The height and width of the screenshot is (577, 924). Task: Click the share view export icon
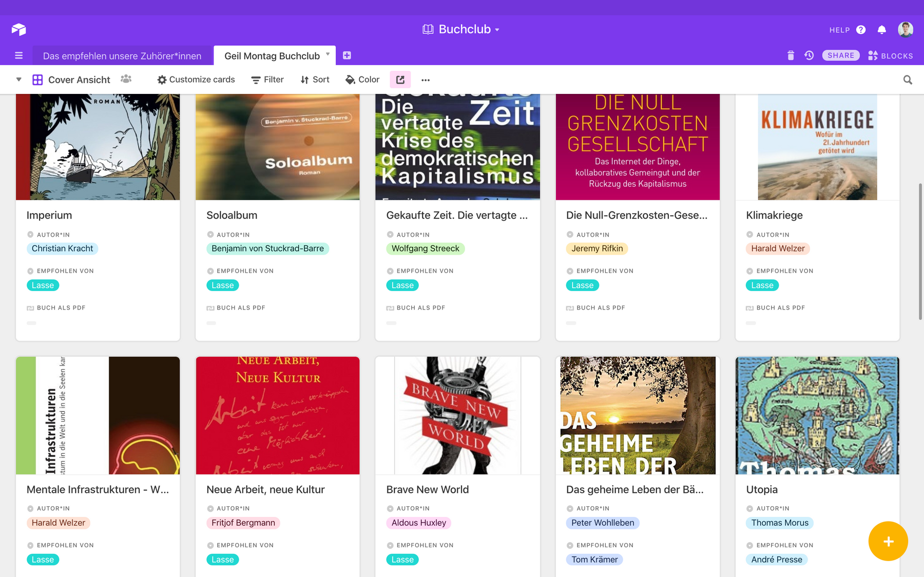click(x=400, y=80)
